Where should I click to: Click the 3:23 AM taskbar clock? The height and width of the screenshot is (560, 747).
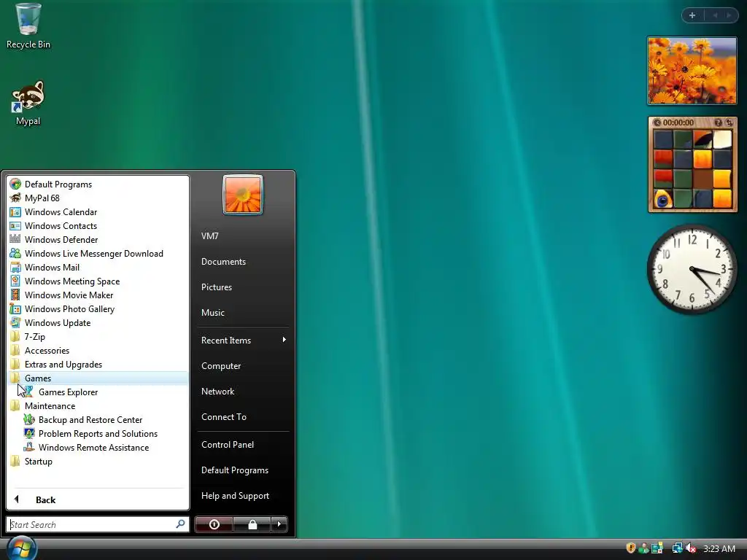pyautogui.click(x=719, y=548)
